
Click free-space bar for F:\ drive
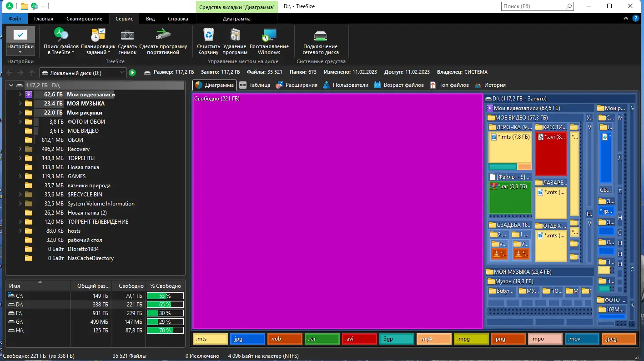click(x=165, y=313)
